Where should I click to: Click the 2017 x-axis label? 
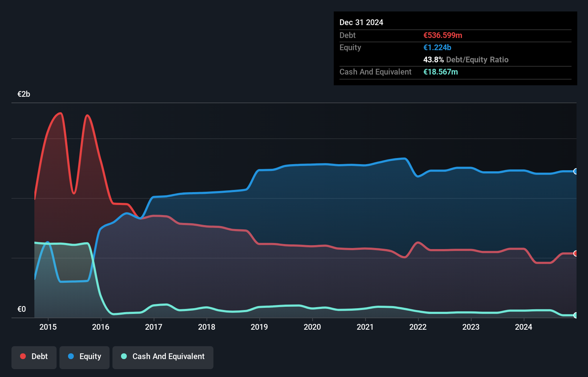point(154,327)
